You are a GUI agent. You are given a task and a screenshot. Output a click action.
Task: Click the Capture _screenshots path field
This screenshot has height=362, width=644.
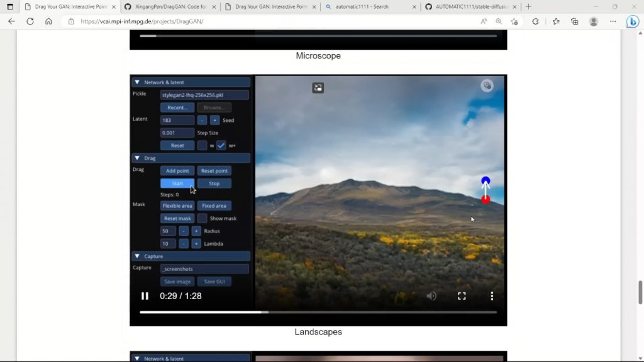(x=204, y=269)
